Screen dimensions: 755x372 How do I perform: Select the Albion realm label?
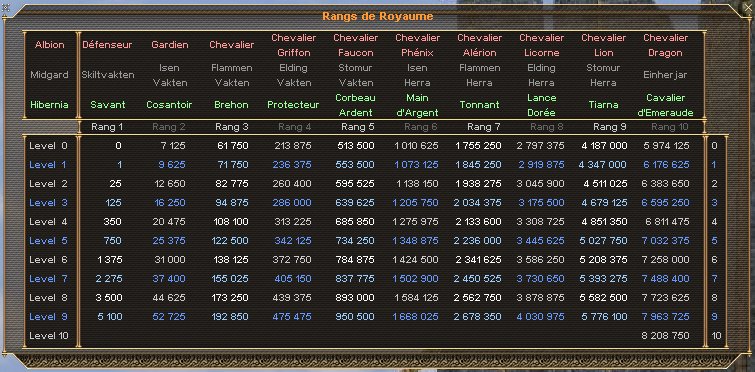click(50, 45)
